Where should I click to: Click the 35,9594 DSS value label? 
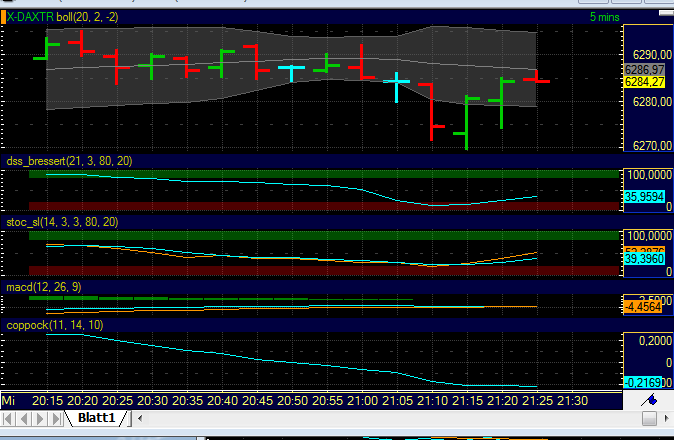point(644,197)
